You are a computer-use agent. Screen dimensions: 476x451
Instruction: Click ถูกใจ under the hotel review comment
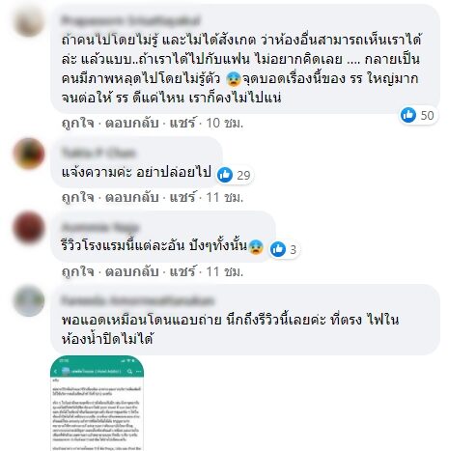pos(78,271)
